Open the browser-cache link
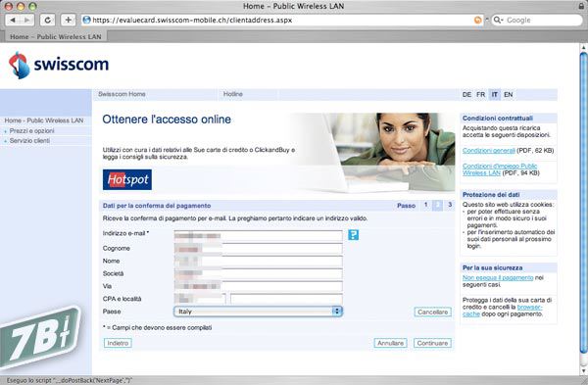This screenshot has height=385, width=588. click(x=503, y=311)
